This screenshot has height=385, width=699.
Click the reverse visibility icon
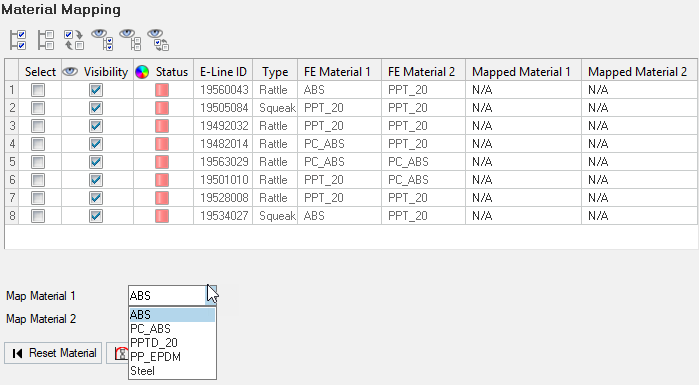point(158,40)
